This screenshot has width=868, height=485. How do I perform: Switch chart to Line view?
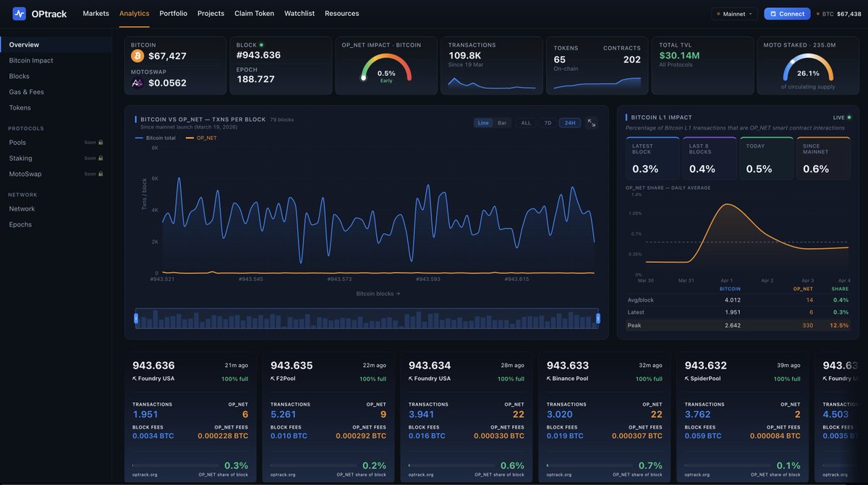[x=483, y=123]
